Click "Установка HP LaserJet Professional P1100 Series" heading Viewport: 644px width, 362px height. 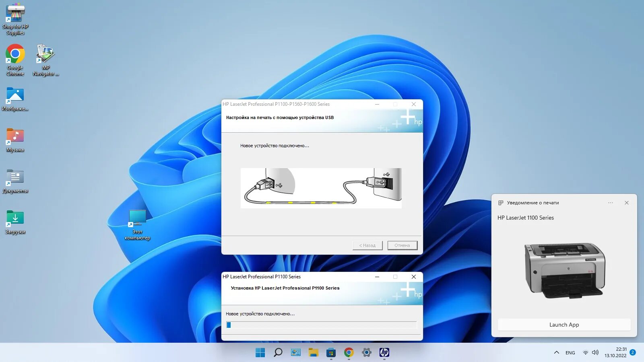tap(285, 288)
